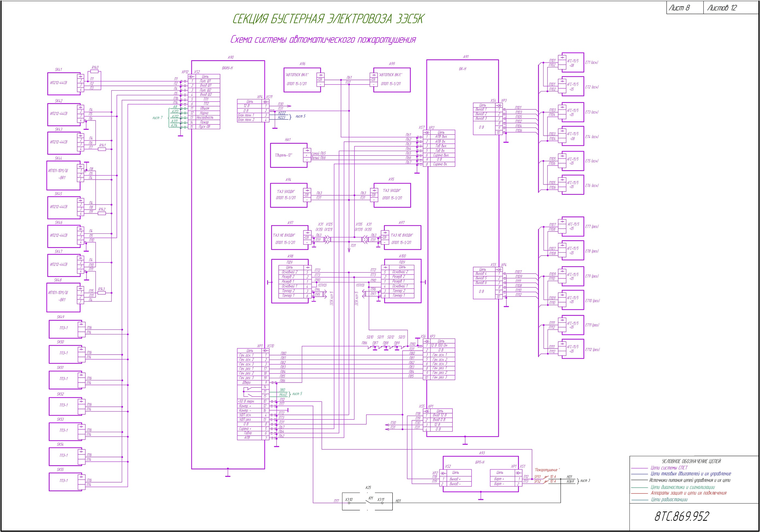Click the green 'лист 7' reference
760x532 pixels.
point(157,117)
